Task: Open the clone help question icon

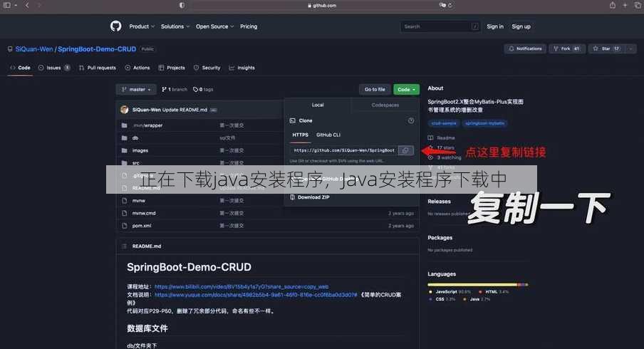Action: point(411,120)
